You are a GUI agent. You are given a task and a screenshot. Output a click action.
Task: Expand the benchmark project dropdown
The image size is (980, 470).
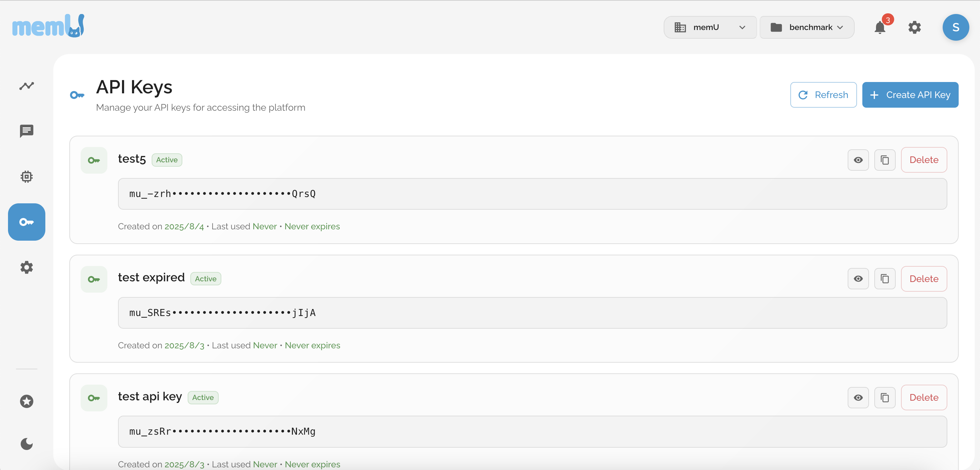point(807,27)
